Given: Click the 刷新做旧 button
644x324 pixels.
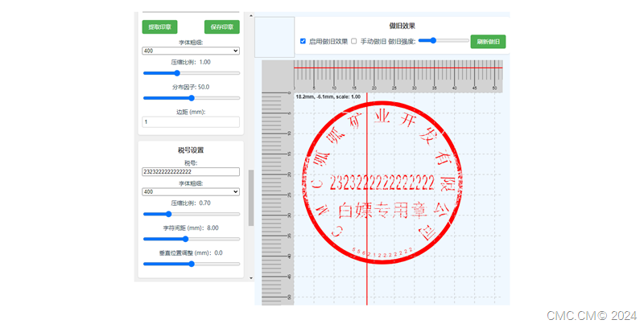Looking at the screenshot, I should 488,42.
